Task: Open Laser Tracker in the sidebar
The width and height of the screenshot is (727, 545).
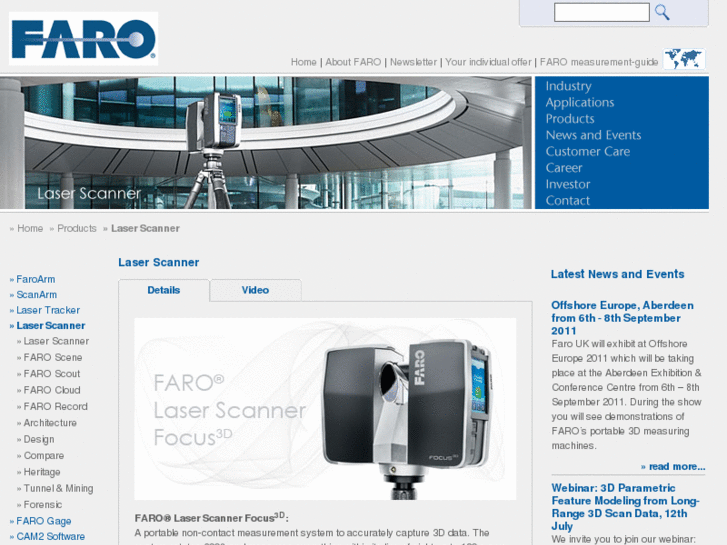Action: coord(48,310)
